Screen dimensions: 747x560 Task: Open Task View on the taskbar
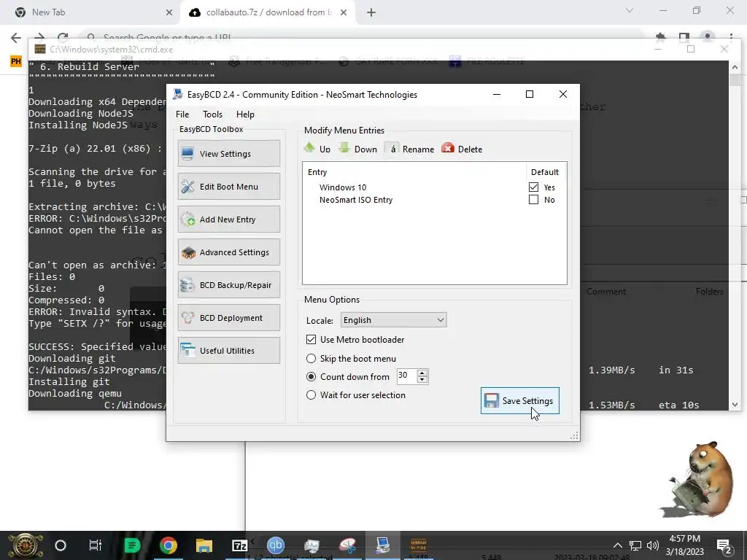(x=96, y=545)
